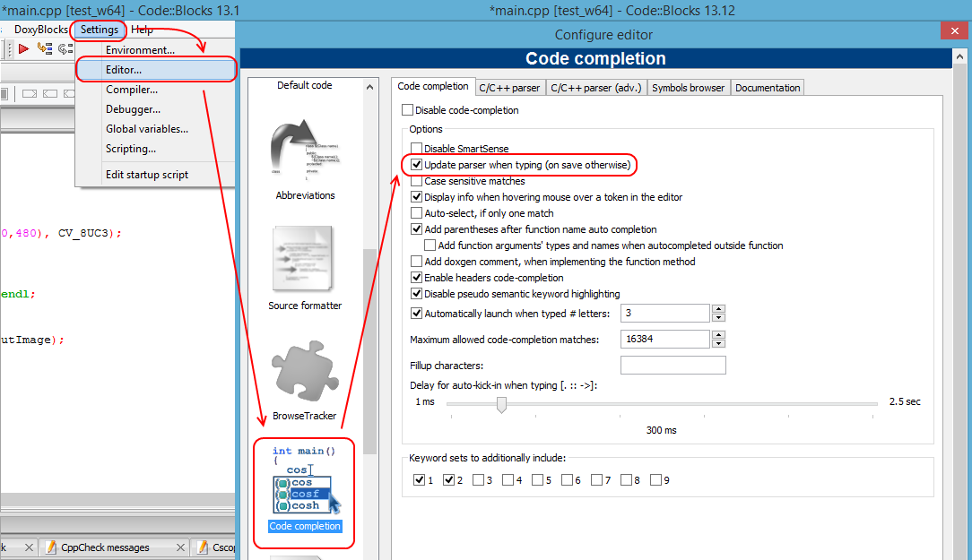Click the category list scroll-up arrow

[370, 87]
